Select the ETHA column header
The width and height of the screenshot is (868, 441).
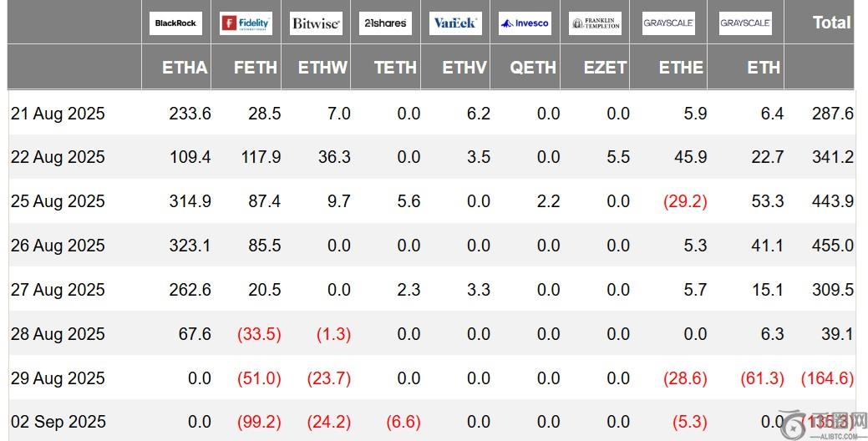pyautogui.click(x=185, y=68)
